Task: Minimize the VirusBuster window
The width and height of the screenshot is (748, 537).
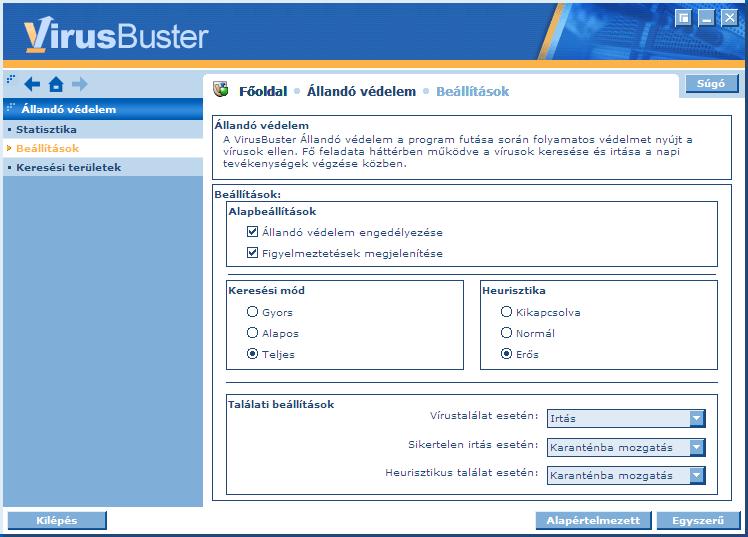Action: 706,19
